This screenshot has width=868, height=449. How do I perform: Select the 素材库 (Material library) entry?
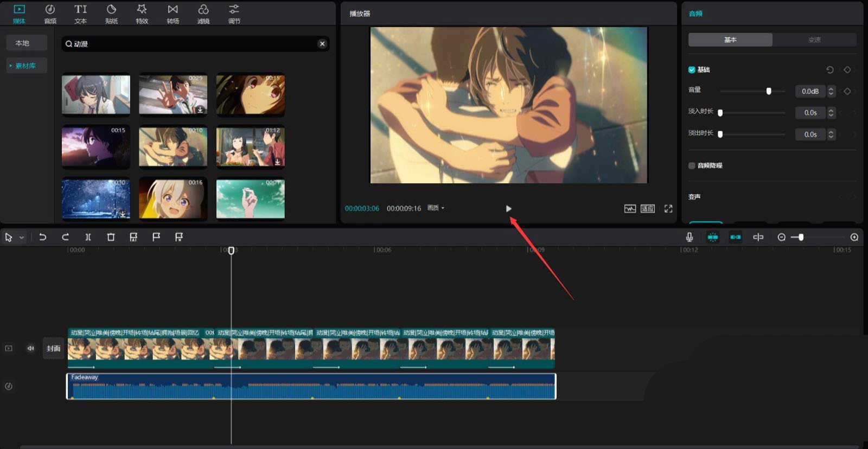pyautogui.click(x=27, y=66)
